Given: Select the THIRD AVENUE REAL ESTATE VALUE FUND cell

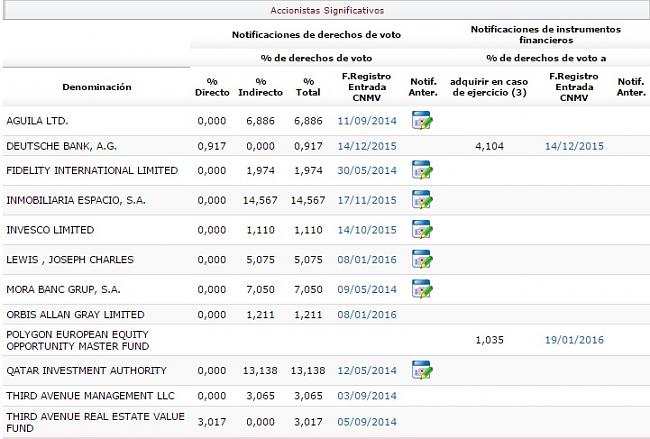Looking at the screenshot, I should [95, 422].
